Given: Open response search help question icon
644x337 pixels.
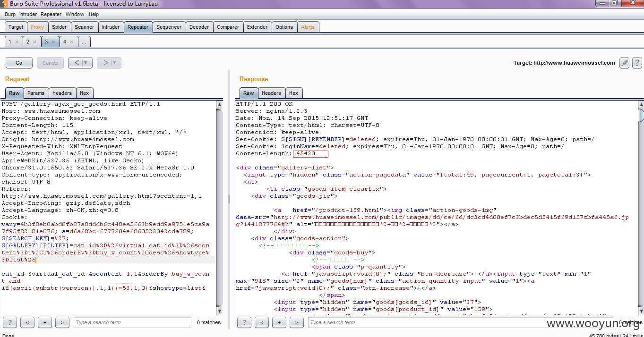Looking at the screenshot, I should (244, 322).
